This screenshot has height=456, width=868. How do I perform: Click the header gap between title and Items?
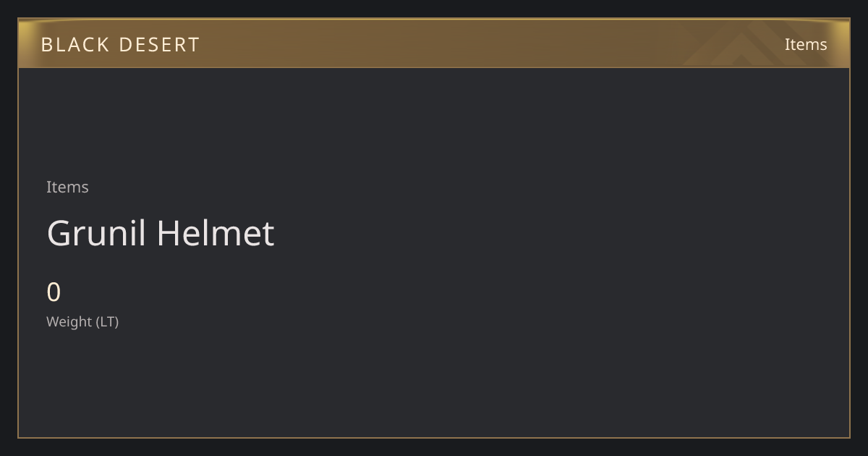coord(492,44)
